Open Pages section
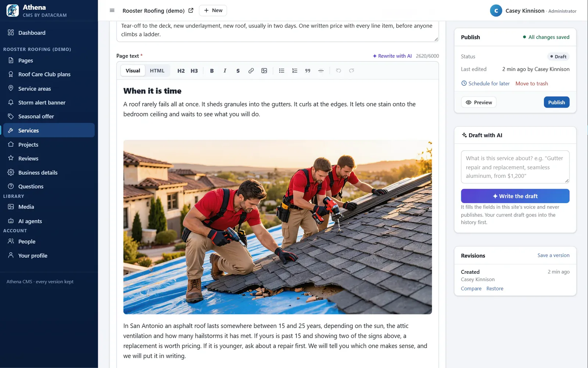 tap(49, 60)
